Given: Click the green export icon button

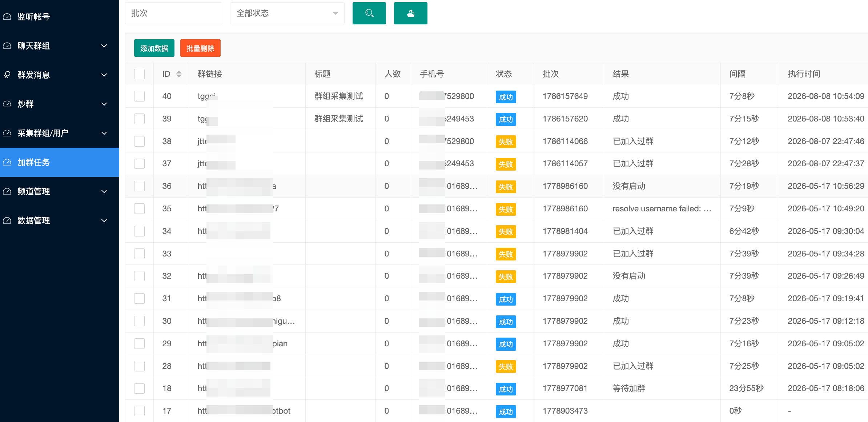Looking at the screenshot, I should (410, 13).
